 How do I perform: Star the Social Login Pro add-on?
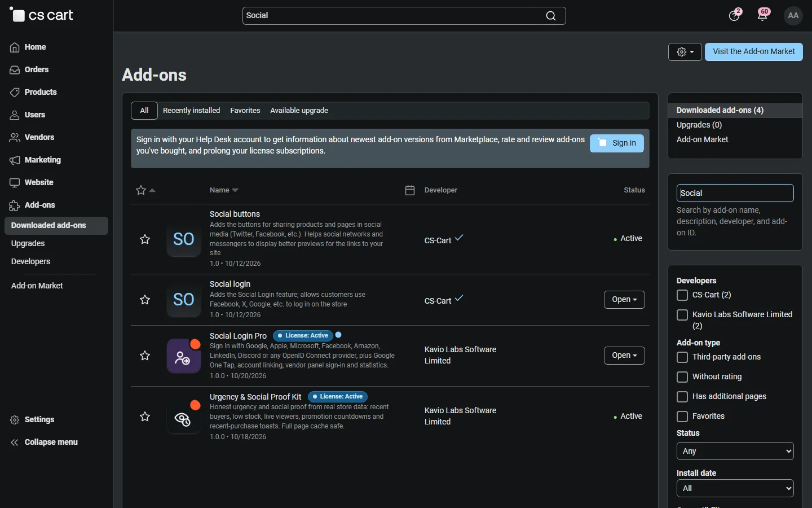145,356
